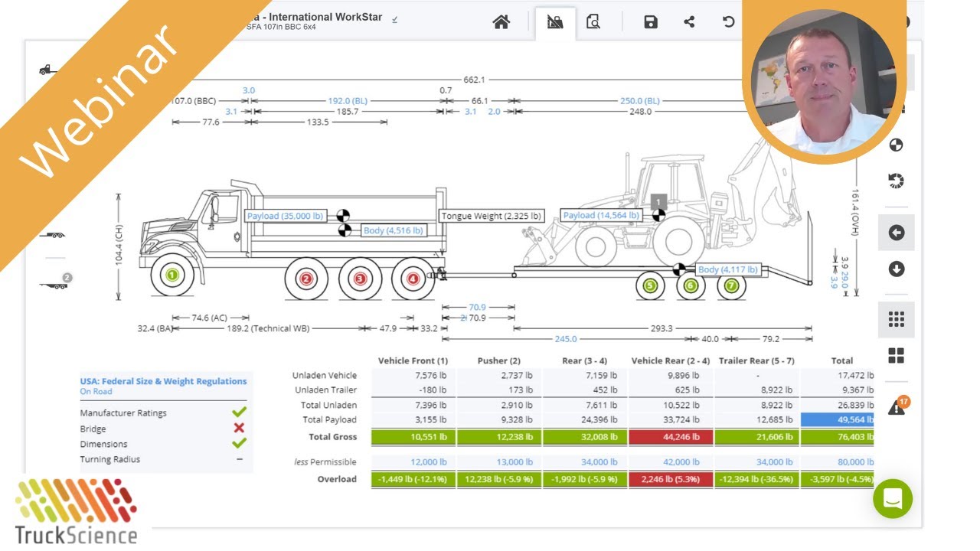Image resolution: width=980 pixels, height=551 pixels.
Task: Show the detailed table grid icon
Action: (897, 319)
